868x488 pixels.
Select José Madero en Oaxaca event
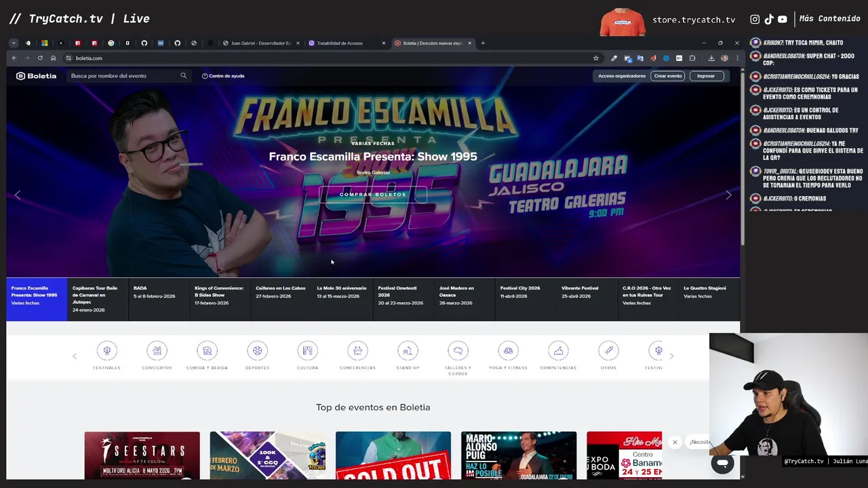click(464, 299)
